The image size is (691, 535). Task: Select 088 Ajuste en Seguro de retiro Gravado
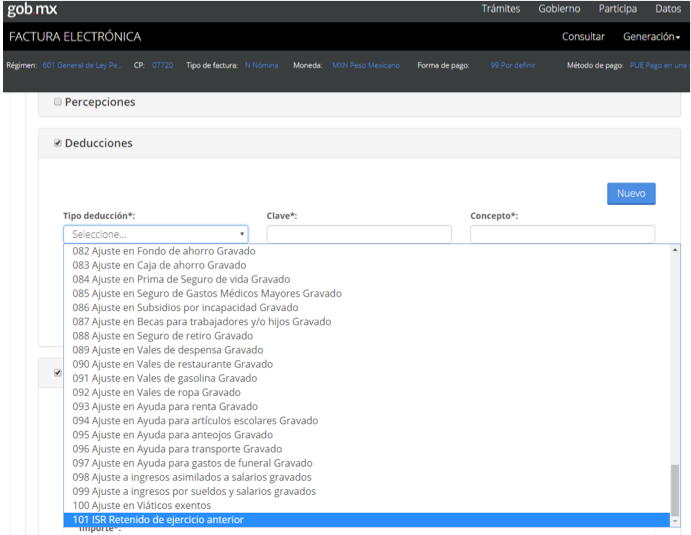click(x=367, y=336)
